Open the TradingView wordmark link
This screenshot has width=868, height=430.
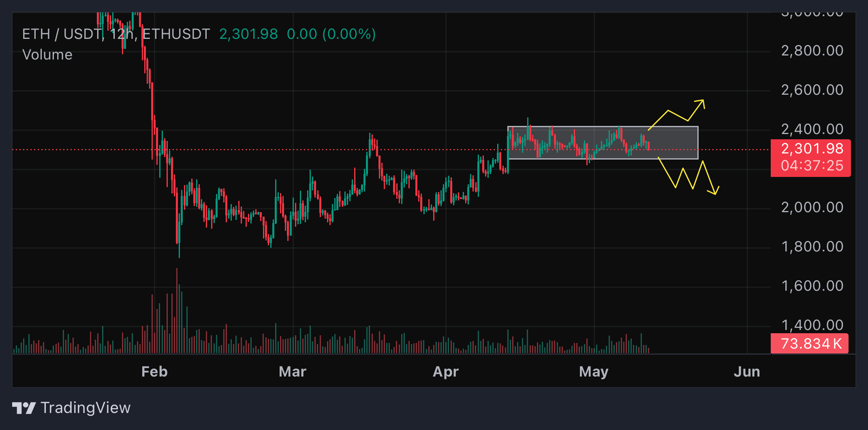click(x=86, y=408)
